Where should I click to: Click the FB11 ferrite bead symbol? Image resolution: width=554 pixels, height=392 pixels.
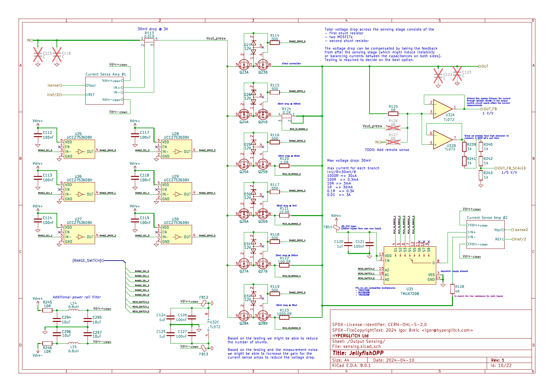[336, 227]
